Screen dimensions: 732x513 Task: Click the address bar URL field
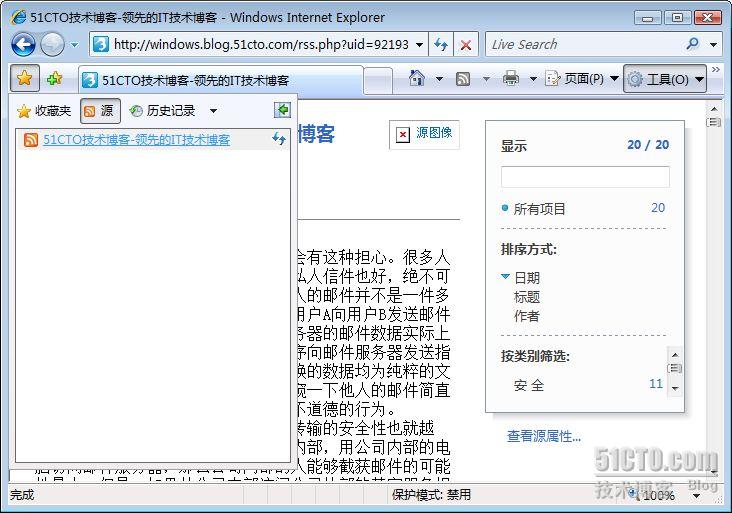click(x=260, y=45)
